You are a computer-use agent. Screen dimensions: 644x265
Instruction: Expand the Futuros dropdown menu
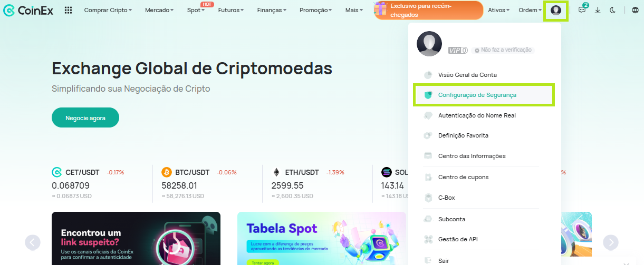point(230,10)
